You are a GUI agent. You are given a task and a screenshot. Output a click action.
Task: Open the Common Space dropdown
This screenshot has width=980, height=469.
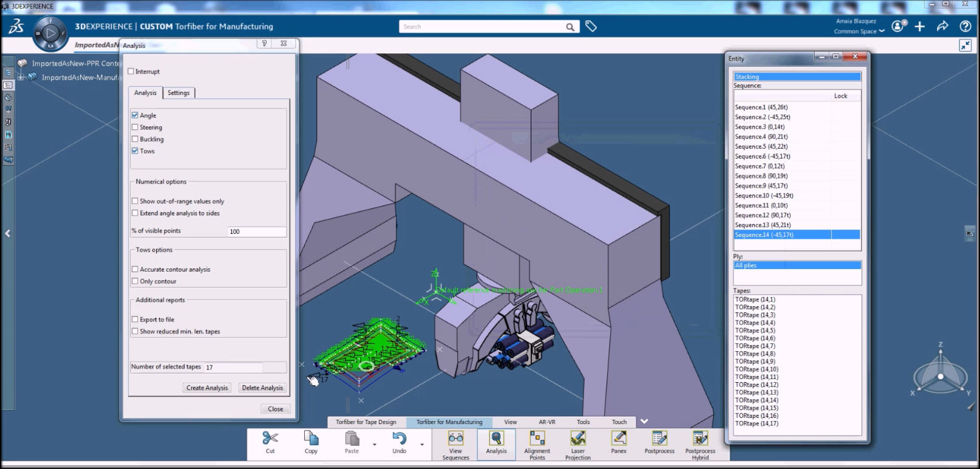[x=859, y=32]
